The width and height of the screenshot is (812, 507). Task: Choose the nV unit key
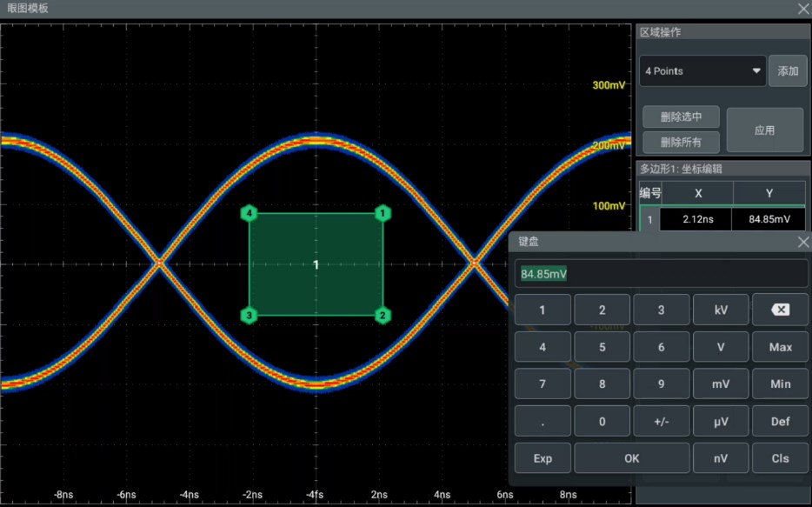[721, 457]
